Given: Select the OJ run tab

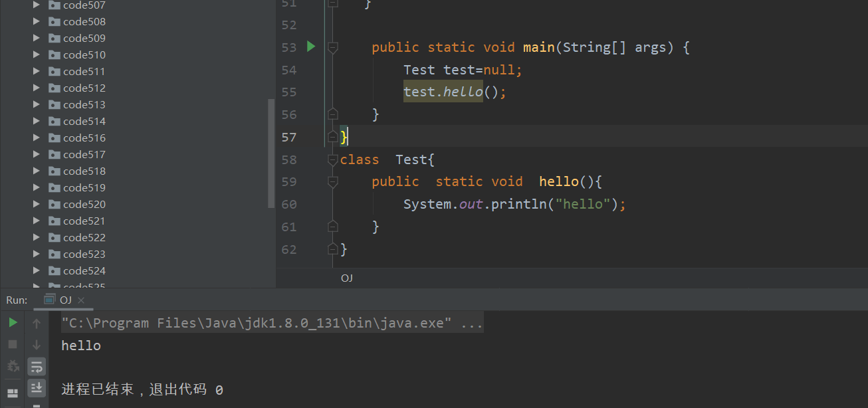Looking at the screenshot, I should click(64, 300).
